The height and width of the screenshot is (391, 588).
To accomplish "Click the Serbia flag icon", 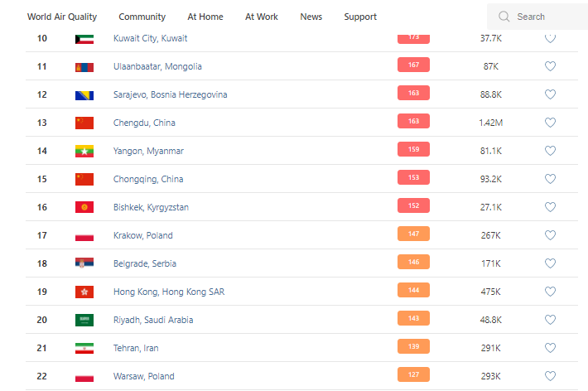I will pyautogui.click(x=84, y=263).
